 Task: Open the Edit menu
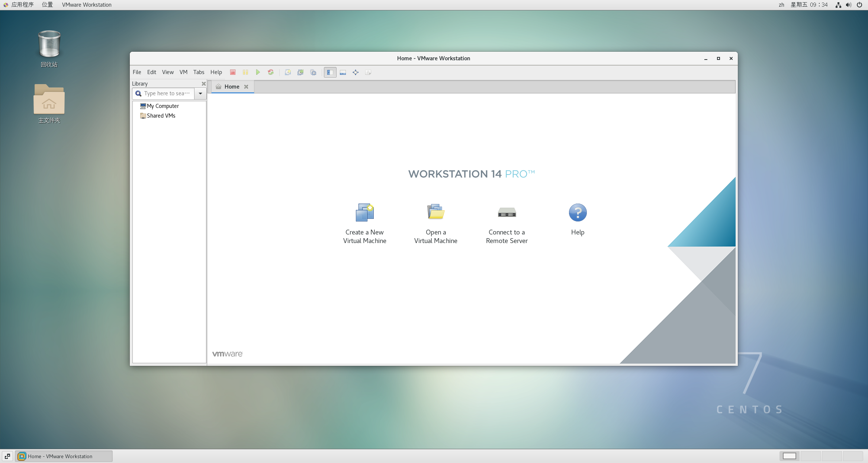click(x=152, y=72)
